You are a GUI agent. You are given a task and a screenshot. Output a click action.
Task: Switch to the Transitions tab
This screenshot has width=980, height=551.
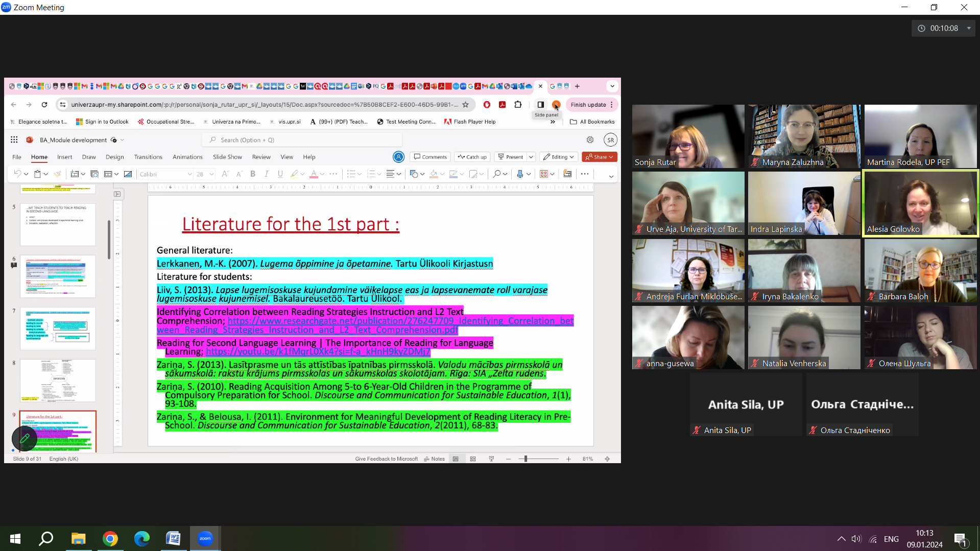[148, 157]
